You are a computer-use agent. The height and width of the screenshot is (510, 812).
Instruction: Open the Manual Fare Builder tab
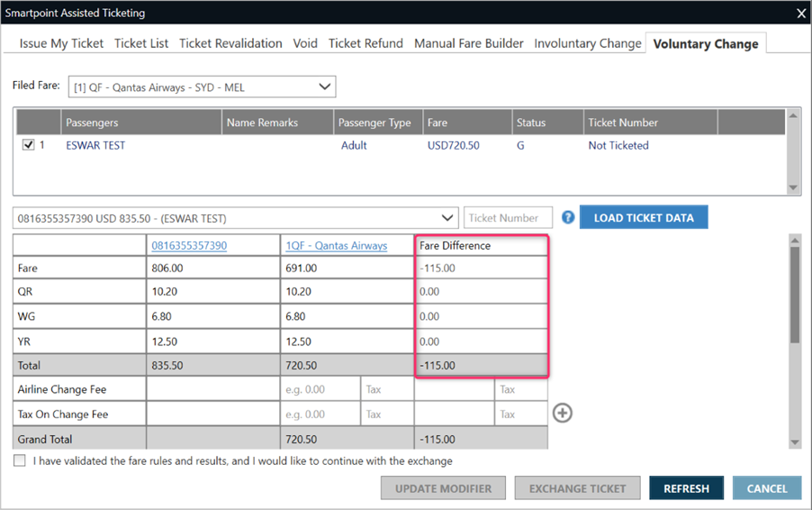point(470,43)
